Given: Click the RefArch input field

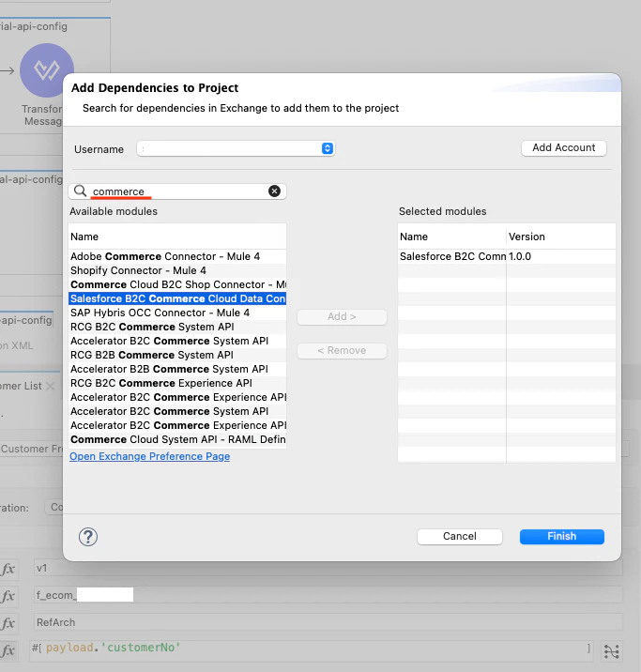Looking at the screenshot, I should click(328, 622).
